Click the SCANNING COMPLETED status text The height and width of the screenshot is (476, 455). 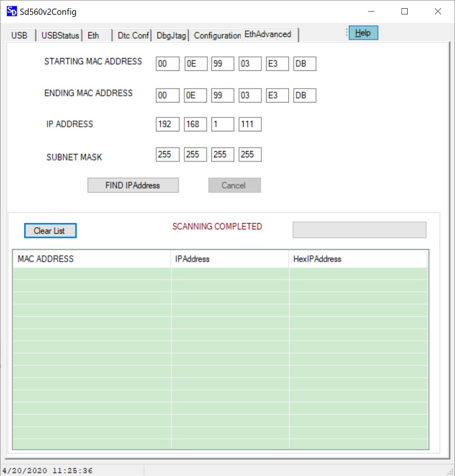click(x=217, y=226)
